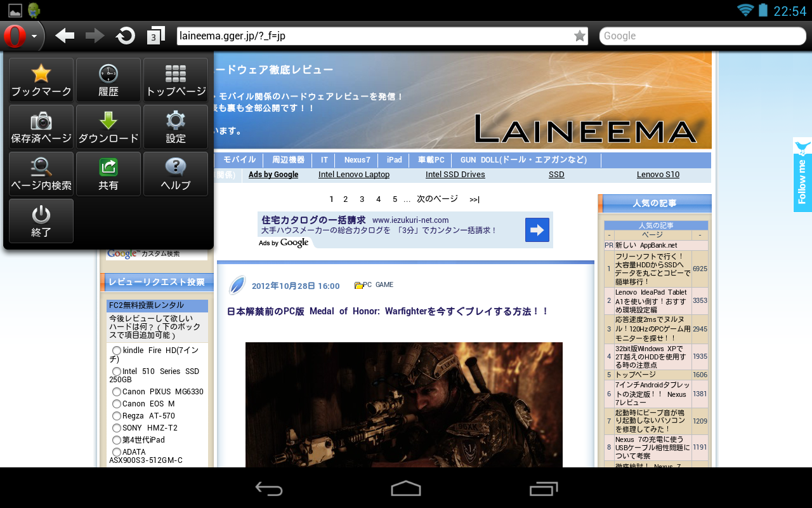812x508 pixels.
Task: Select kindle Fire HD radio option
Action: pyautogui.click(x=116, y=351)
